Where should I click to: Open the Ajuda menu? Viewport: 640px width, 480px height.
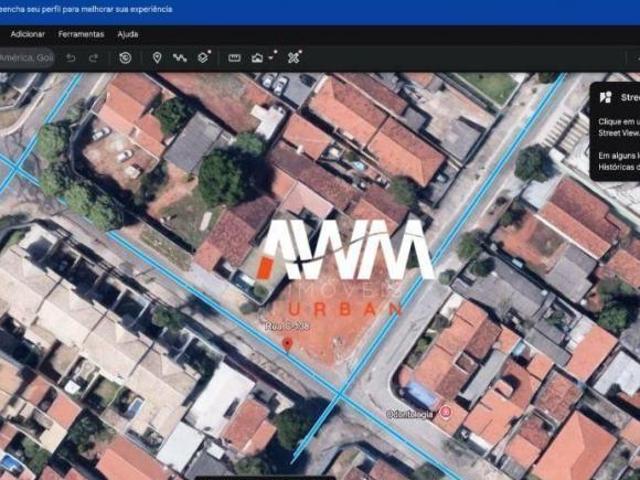[128, 34]
